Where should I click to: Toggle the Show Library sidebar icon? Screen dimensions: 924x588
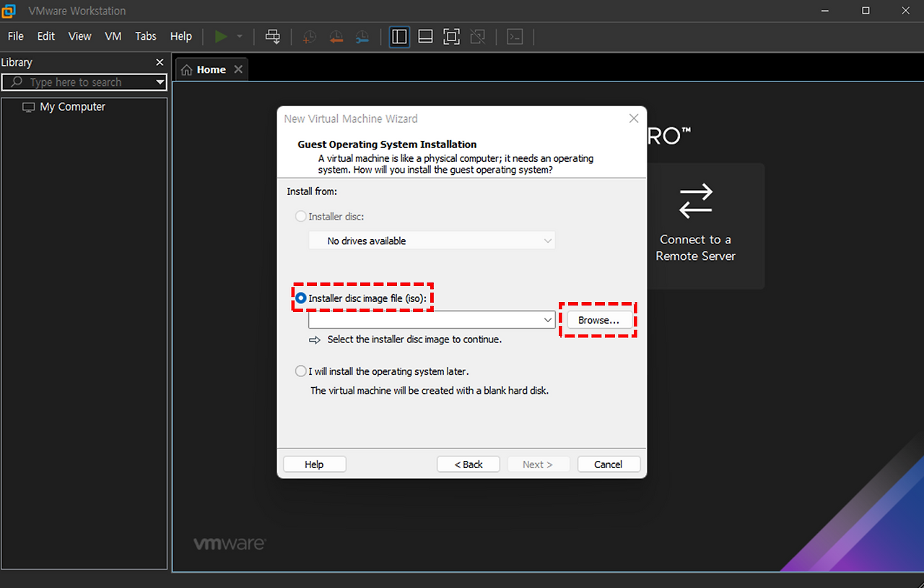pyautogui.click(x=399, y=37)
